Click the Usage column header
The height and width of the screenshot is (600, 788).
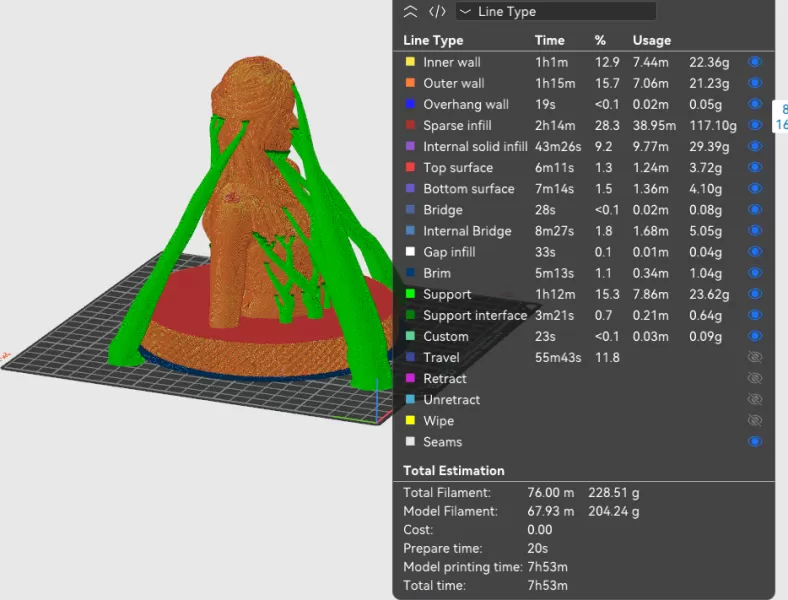pyautogui.click(x=651, y=40)
